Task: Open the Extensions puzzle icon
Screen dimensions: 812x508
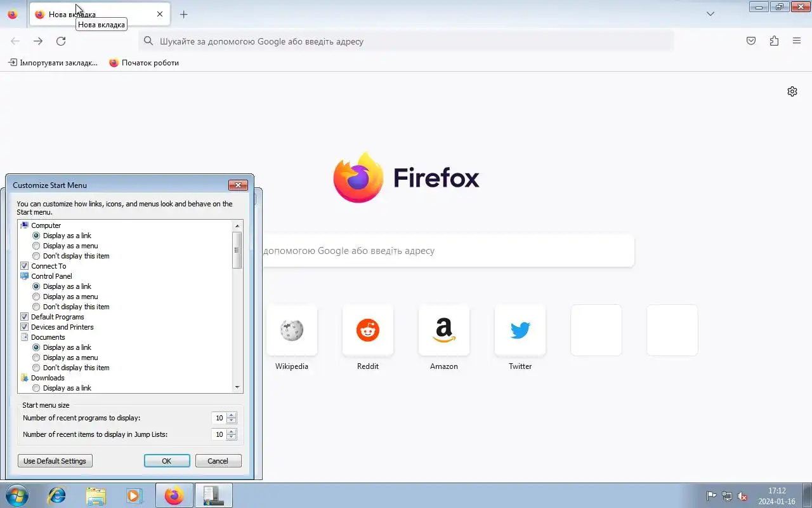Action: point(774,41)
